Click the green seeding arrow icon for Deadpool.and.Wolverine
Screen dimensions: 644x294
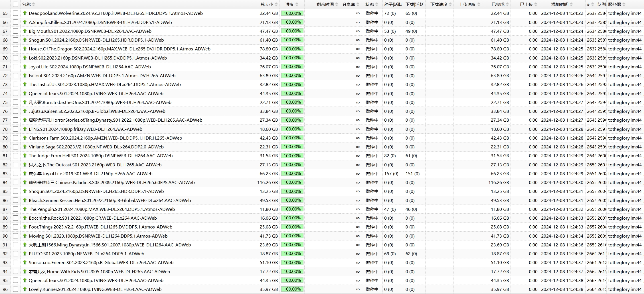[25, 13]
